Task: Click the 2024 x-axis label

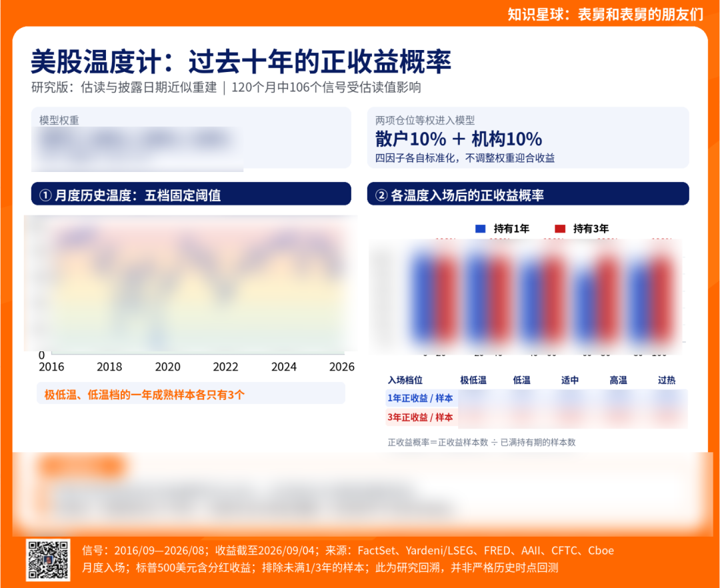Action: click(284, 367)
